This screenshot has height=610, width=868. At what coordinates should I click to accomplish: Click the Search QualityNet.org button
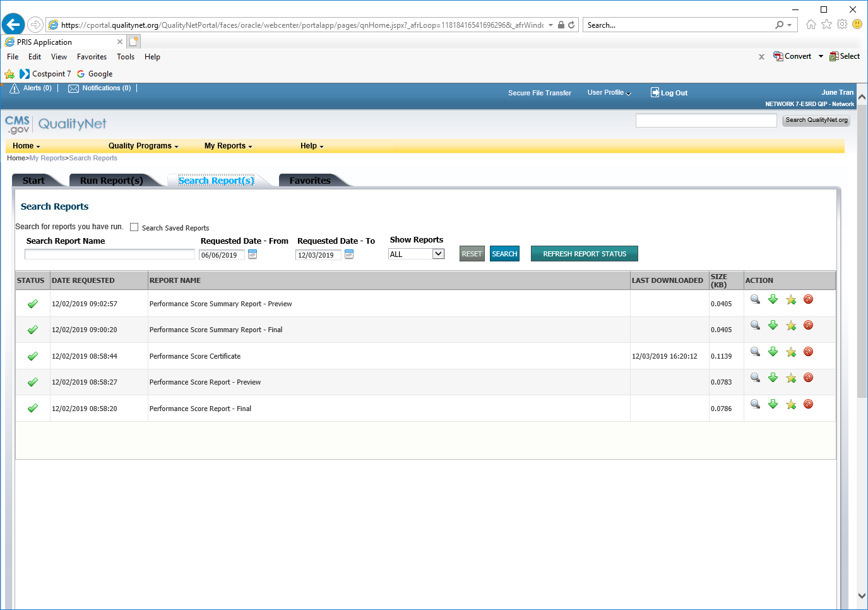point(816,120)
